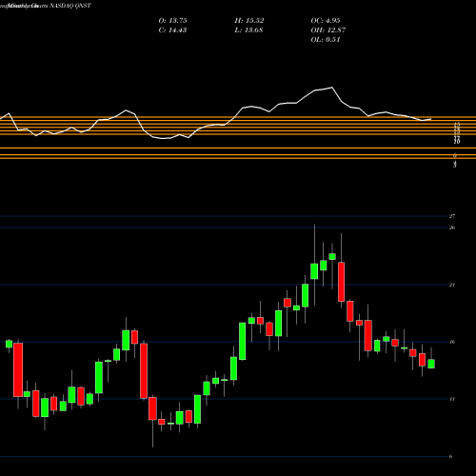This screenshot has width=476, height=476.
Task: Click the high value 'H: 15.52'
Action: pyautogui.click(x=249, y=21)
